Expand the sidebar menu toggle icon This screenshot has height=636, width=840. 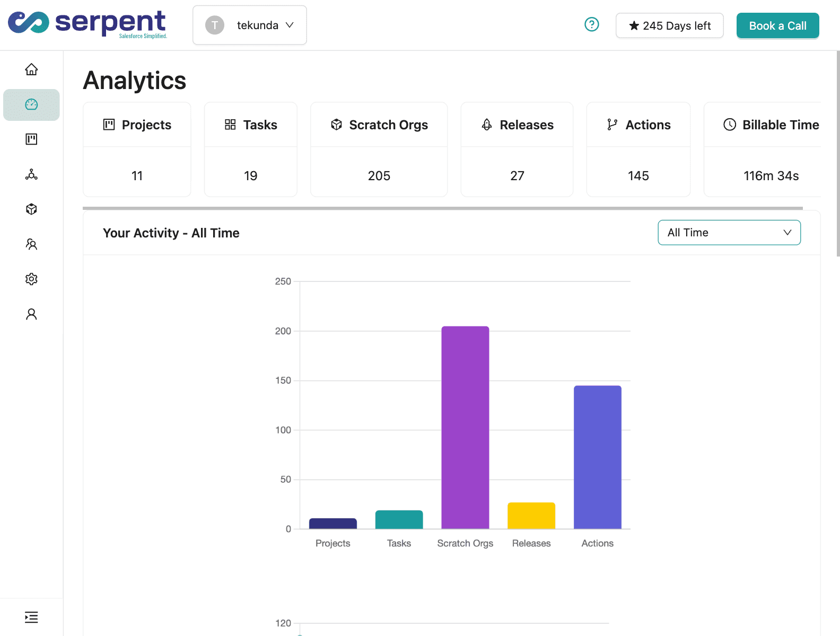coord(31,617)
